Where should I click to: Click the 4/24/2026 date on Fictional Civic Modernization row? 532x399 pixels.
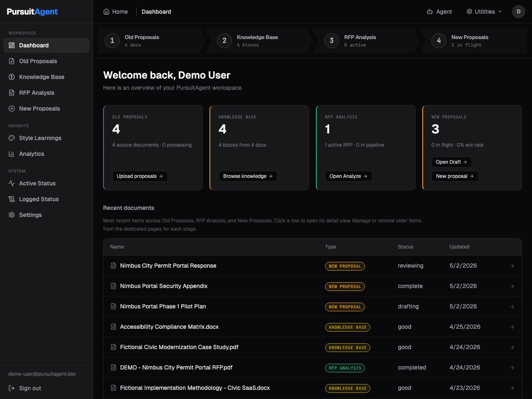[x=465, y=347]
